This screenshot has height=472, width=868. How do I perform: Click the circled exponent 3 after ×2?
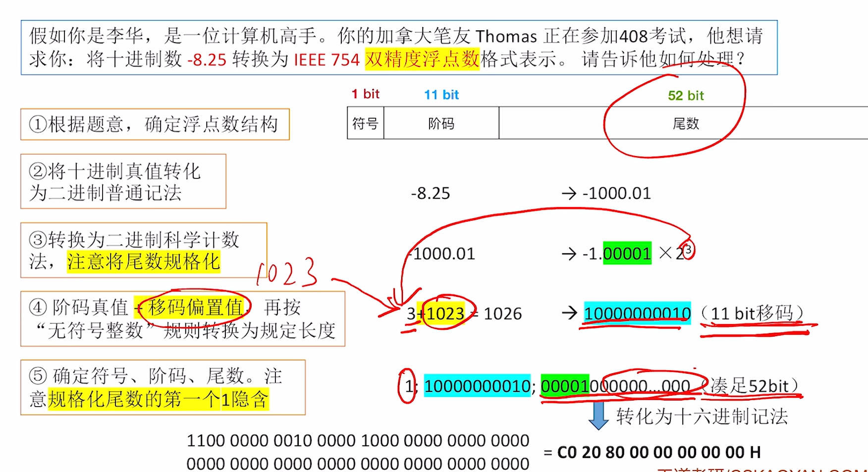tap(688, 250)
